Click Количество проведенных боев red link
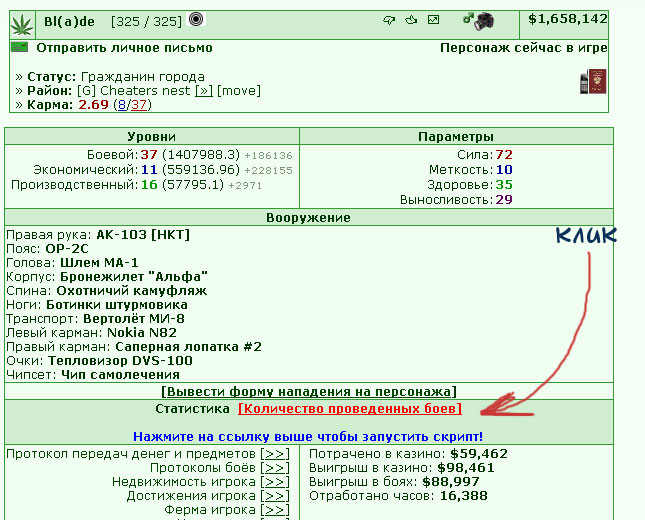The image size is (645, 520). [350, 409]
